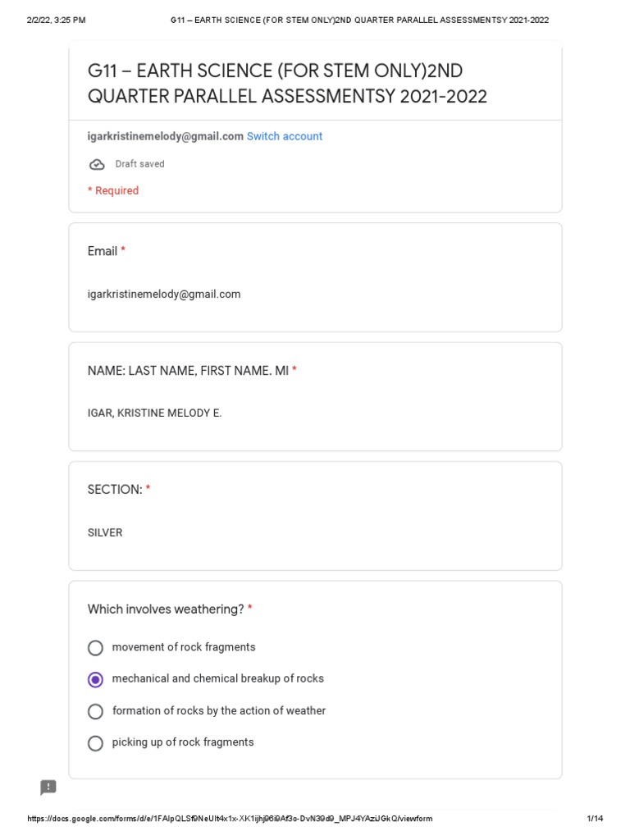Click the page number "1/14"
This screenshot has height=840, width=630.
(595, 819)
